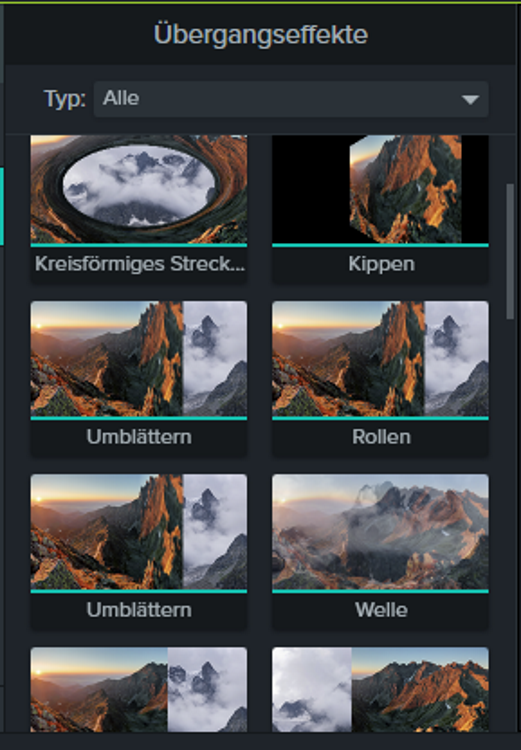Click the Kreisförmiges Streck... label text
The image size is (521, 750).
click(x=139, y=264)
